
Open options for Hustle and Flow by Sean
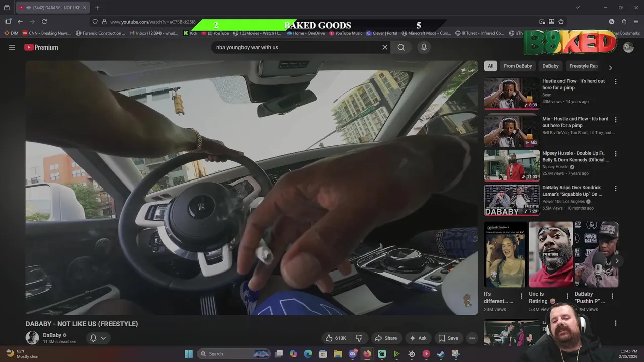(x=615, y=82)
